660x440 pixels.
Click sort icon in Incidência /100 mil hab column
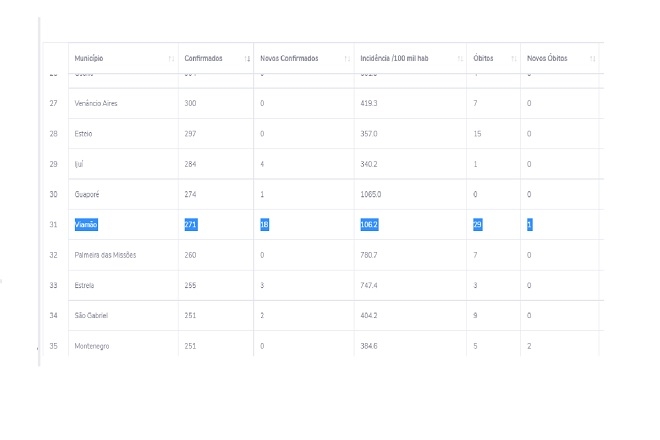coord(459,59)
